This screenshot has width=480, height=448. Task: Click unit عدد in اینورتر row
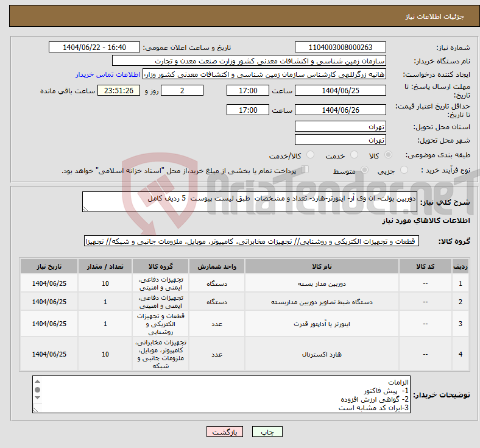coord(217,324)
